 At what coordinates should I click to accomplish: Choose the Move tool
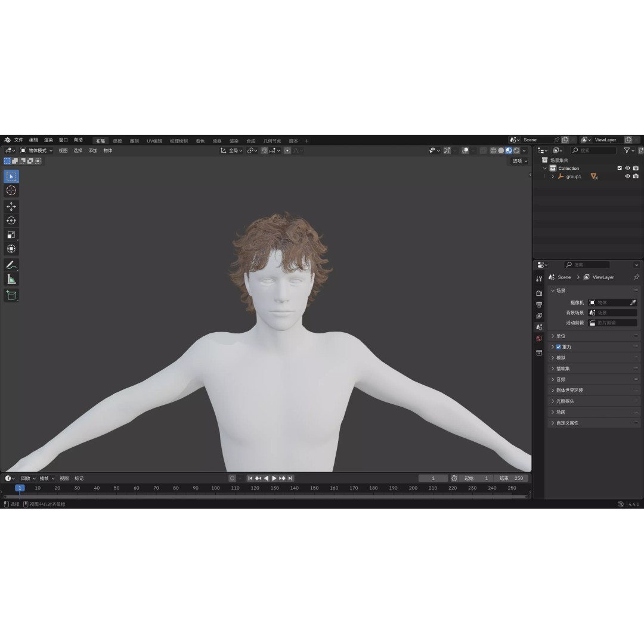click(x=11, y=206)
